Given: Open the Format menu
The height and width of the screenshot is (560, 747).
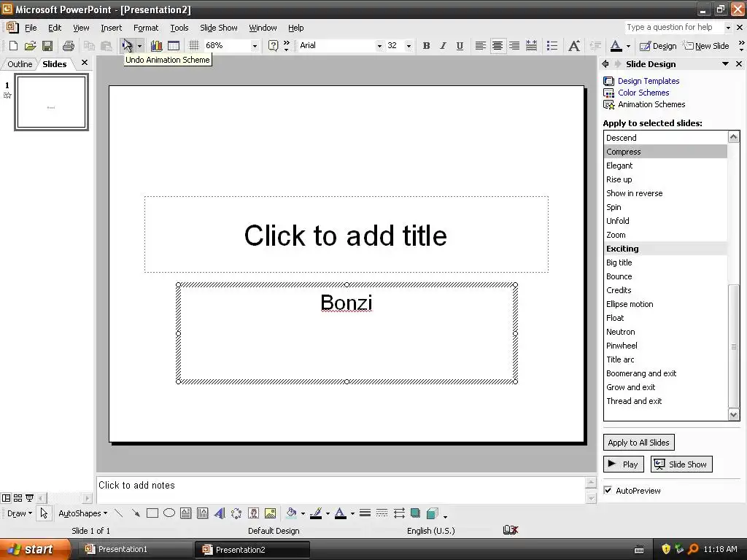Looking at the screenshot, I should (x=146, y=28).
